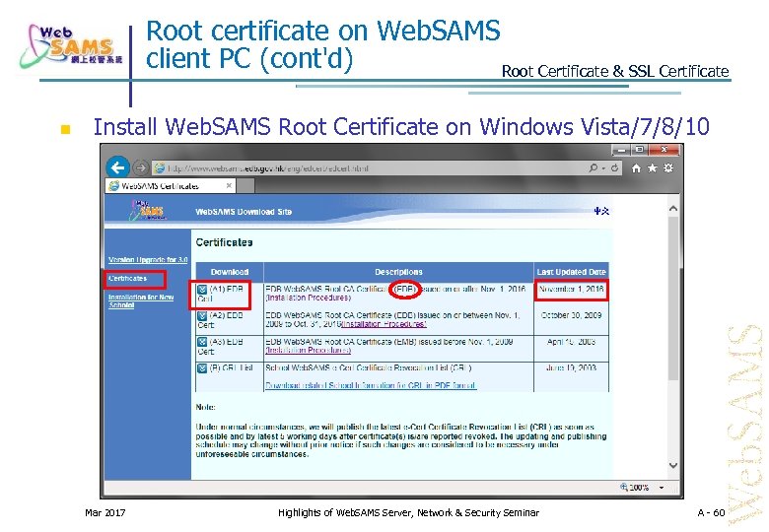Open the Download School Information for CRL PDF link
Image resolution: width=769 pixels, height=532 pixels.
click(x=371, y=385)
